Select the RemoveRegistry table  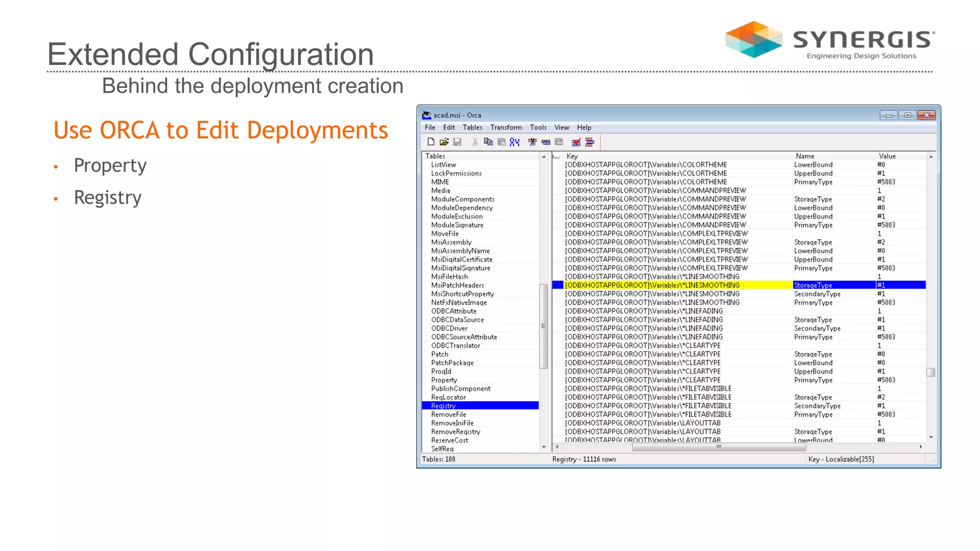456,431
